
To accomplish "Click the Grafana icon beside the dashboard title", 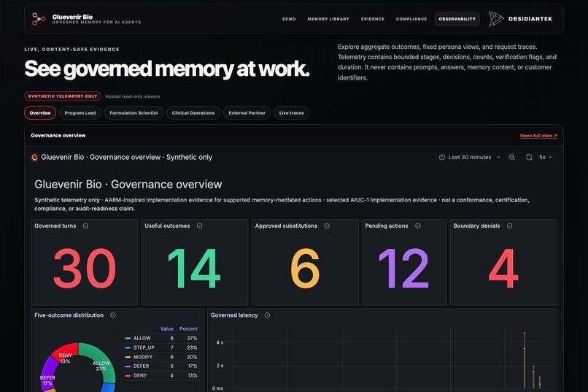I will [34, 157].
